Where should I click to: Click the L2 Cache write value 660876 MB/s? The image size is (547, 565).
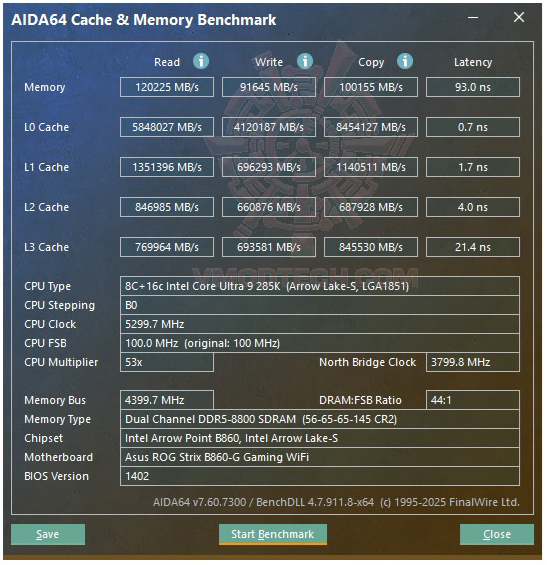(x=269, y=207)
